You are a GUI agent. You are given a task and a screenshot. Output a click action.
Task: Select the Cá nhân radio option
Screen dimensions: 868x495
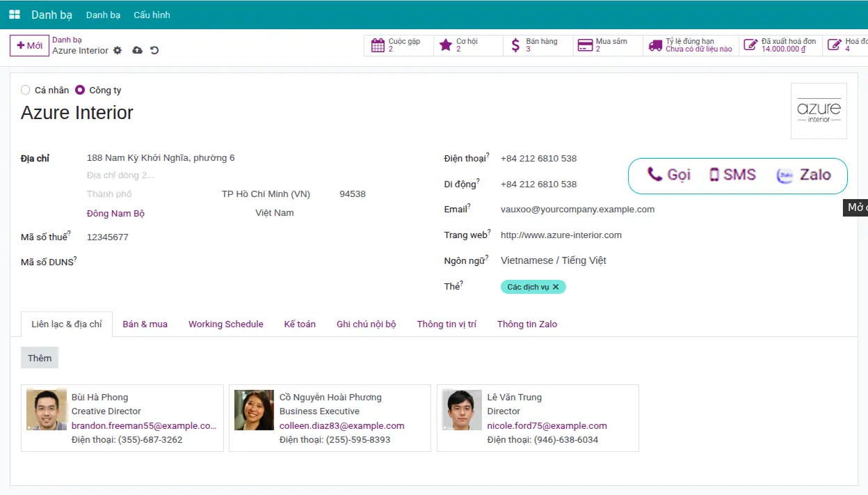pos(26,90)
